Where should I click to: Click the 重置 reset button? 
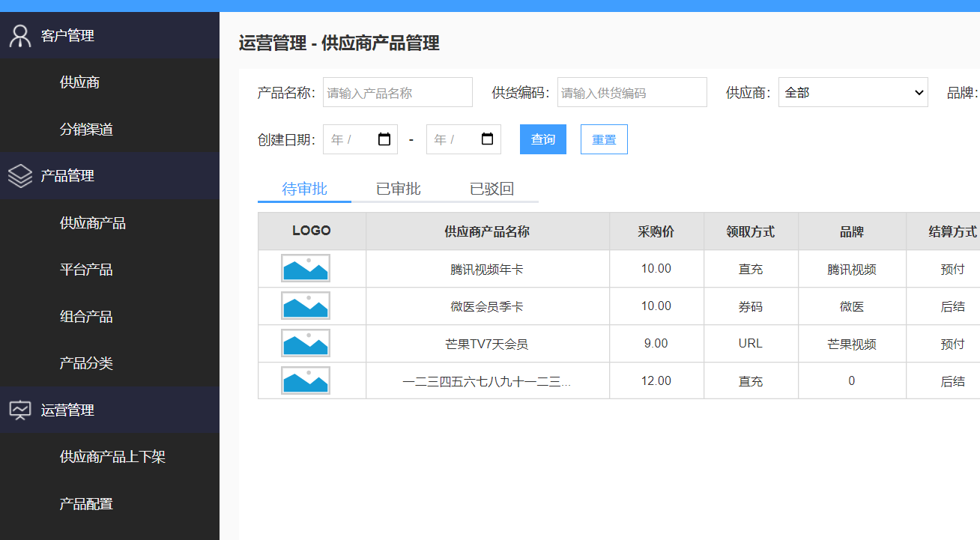604,139
